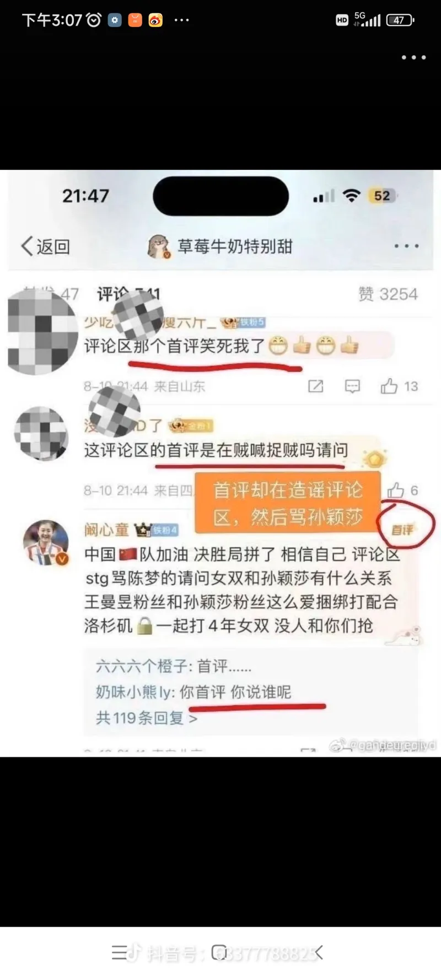Open the reply by 六六六个橙子
The height and width of the screenshot is (980, 441).
coord(174,666)
